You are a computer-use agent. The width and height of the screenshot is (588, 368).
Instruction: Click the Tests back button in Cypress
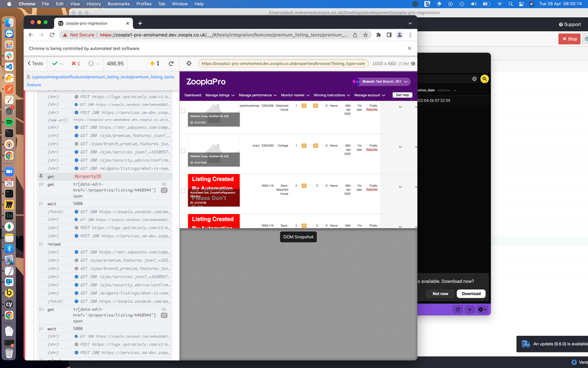(x=36, y=63)
